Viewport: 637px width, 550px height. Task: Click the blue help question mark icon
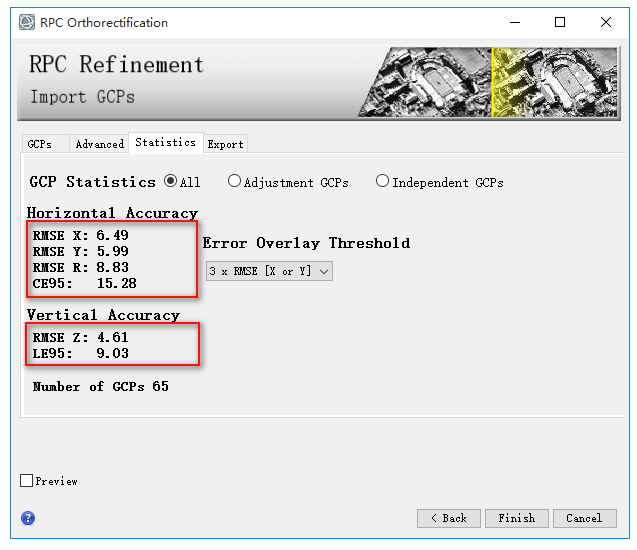click(x=28, y=518)
